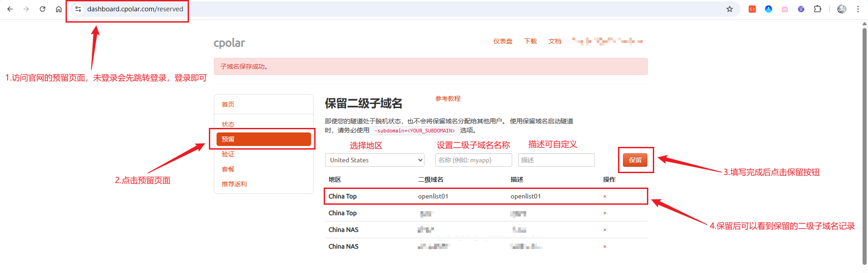
Task: Open the 参考教程 tutorial link
Action: point(448,99)
